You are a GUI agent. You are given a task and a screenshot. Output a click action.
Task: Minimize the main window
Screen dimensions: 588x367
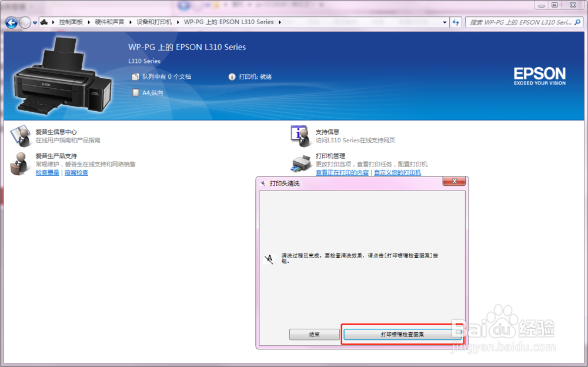click(x=541, y=5)
